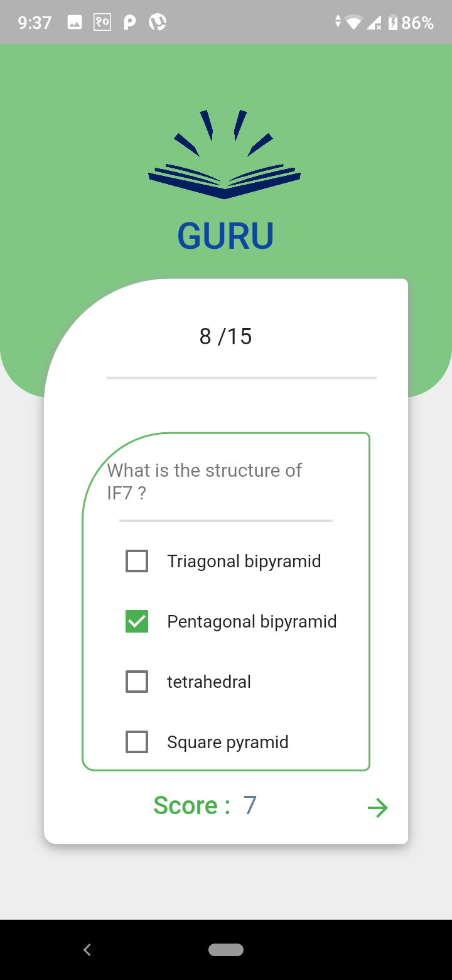Check the Triagonal bipyramid option
This screenshot has height=980, width=452.
click(x=136, y=560)
